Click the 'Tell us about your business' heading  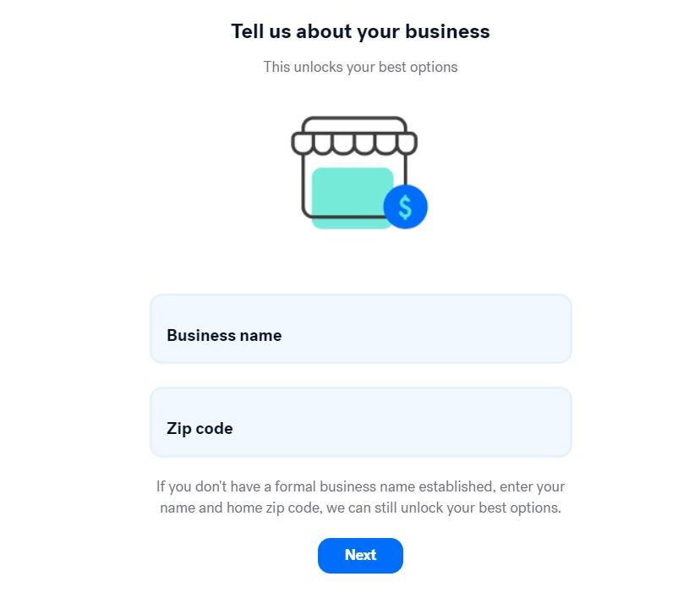(360, 31)
